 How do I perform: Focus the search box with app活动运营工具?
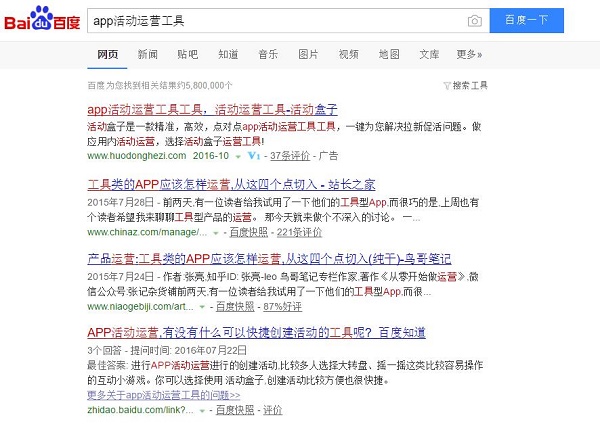[288, 21]
